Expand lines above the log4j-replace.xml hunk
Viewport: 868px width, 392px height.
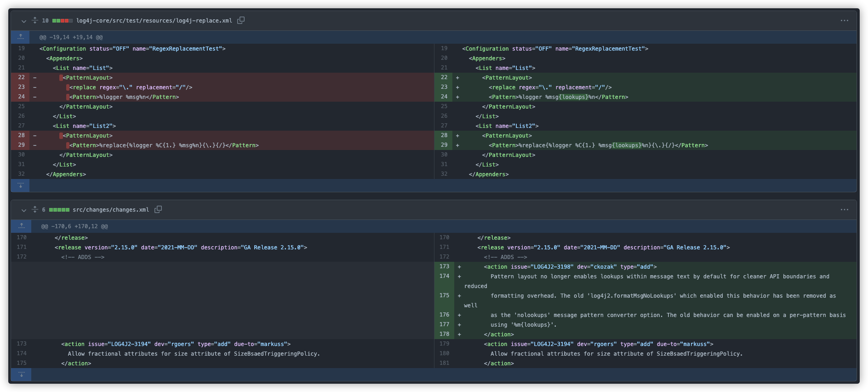20,37
